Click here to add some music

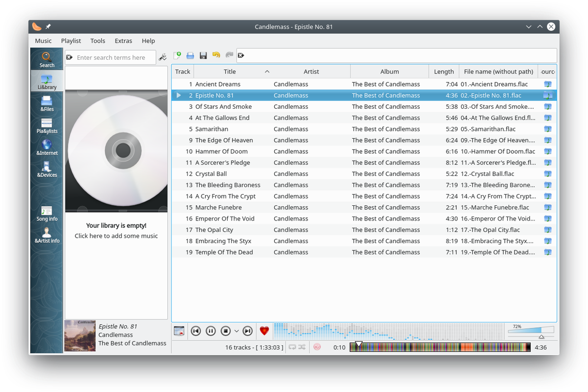116,236
